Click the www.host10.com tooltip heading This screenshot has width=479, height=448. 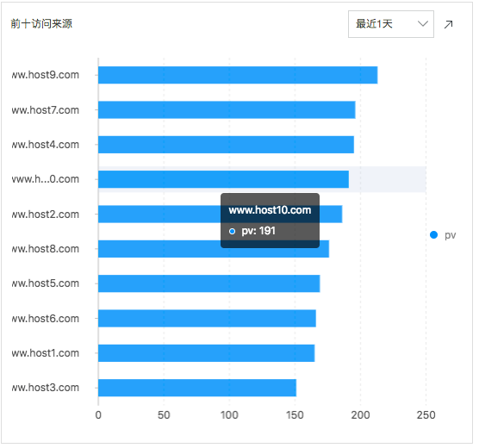(x=270, y=210)
